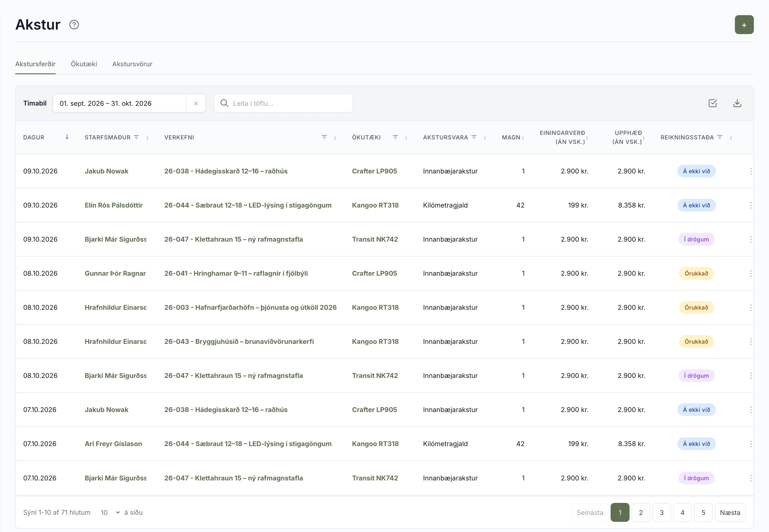
Task: Open the Reikningsstaða column filter
Action: point(720,137)
